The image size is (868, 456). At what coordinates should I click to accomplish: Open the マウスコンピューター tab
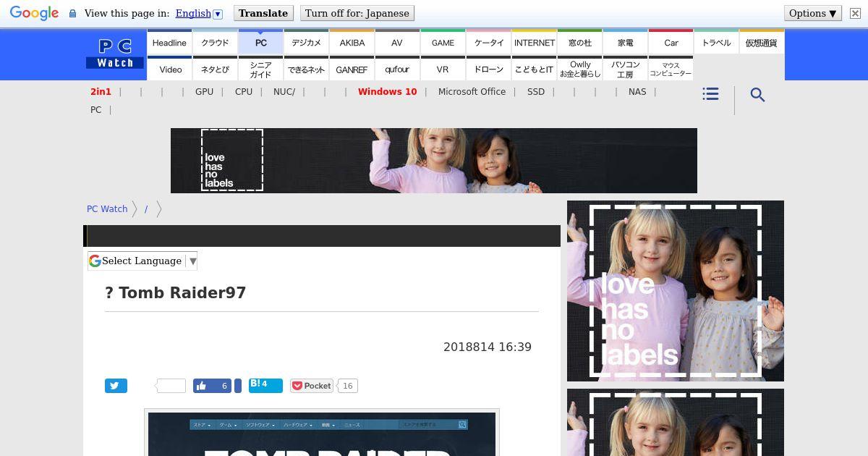(x=671, y=69)
